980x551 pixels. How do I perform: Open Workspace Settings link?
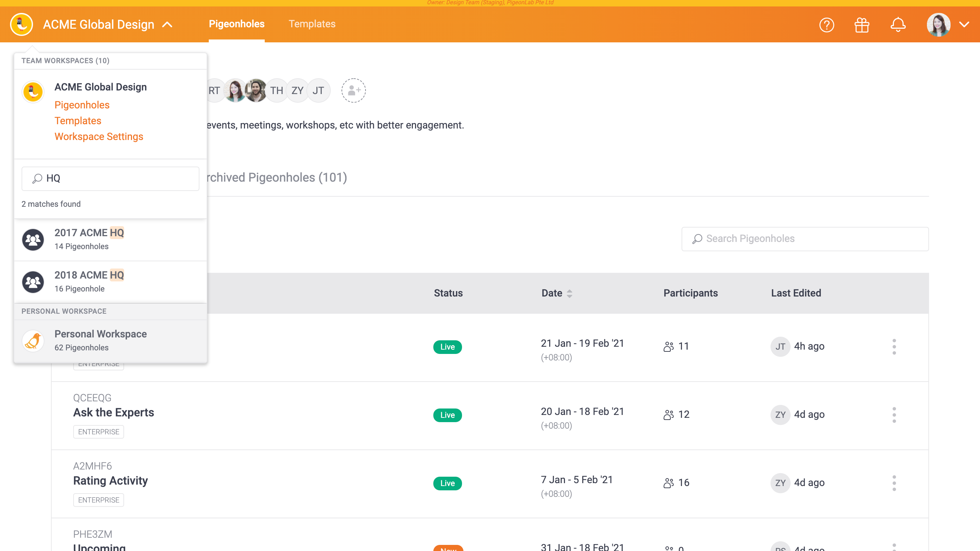pos(99,136)
